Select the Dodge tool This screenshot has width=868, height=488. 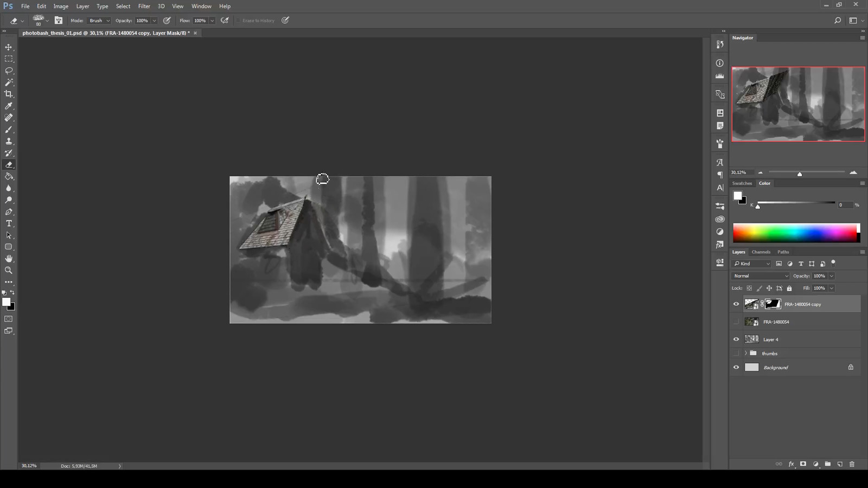click(x=9, y=200)
